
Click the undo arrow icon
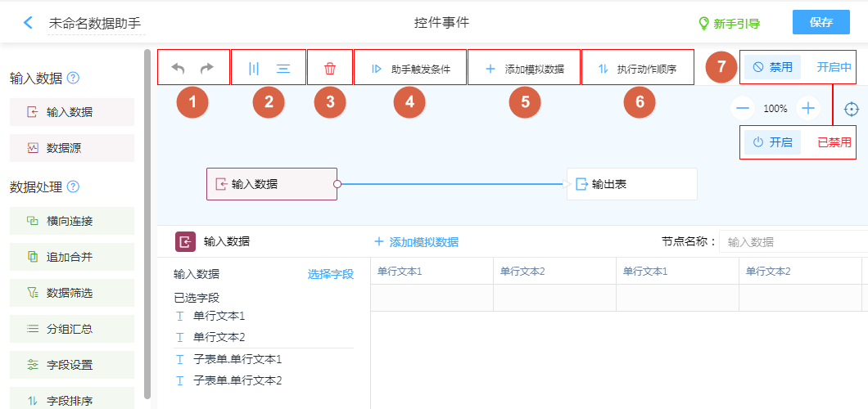(x=178, y=69)
